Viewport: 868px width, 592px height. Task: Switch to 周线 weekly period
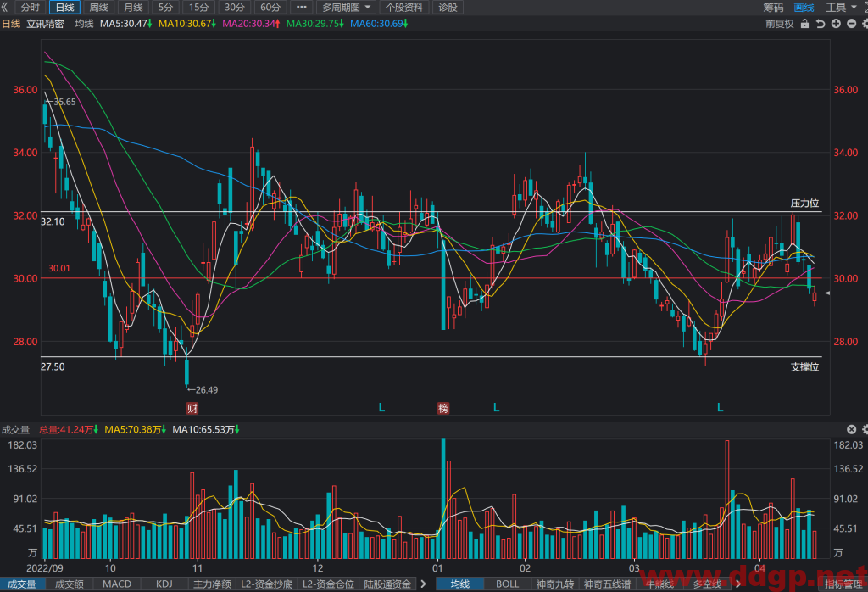(99, 7)
